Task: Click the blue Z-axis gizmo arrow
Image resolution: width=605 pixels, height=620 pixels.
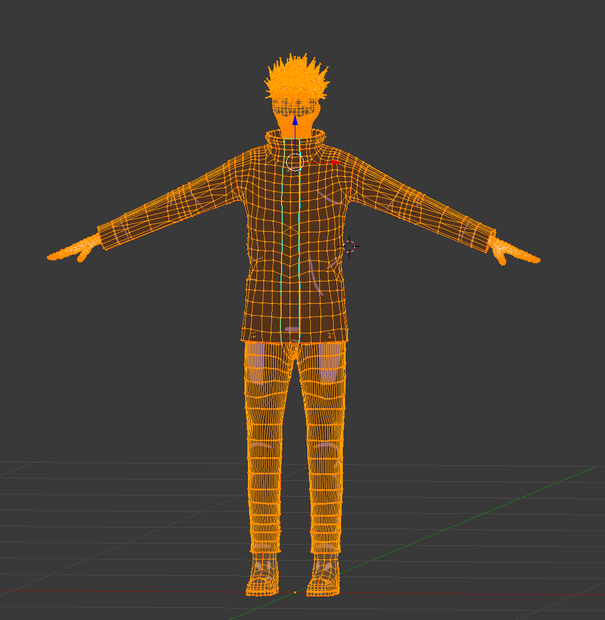Action: (x=295, y=121)
